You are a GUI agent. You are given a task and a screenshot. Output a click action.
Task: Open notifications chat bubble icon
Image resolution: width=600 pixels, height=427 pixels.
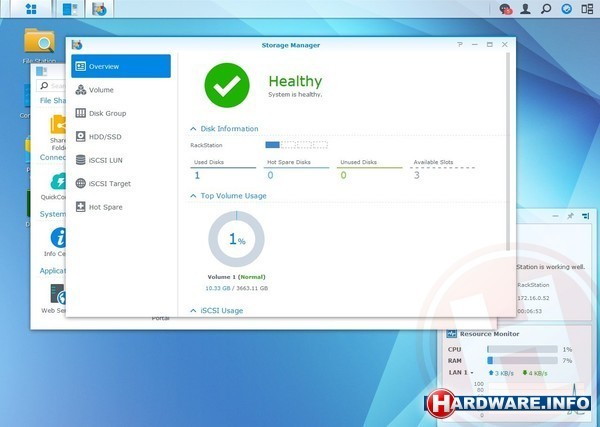[x=505, y=9]
